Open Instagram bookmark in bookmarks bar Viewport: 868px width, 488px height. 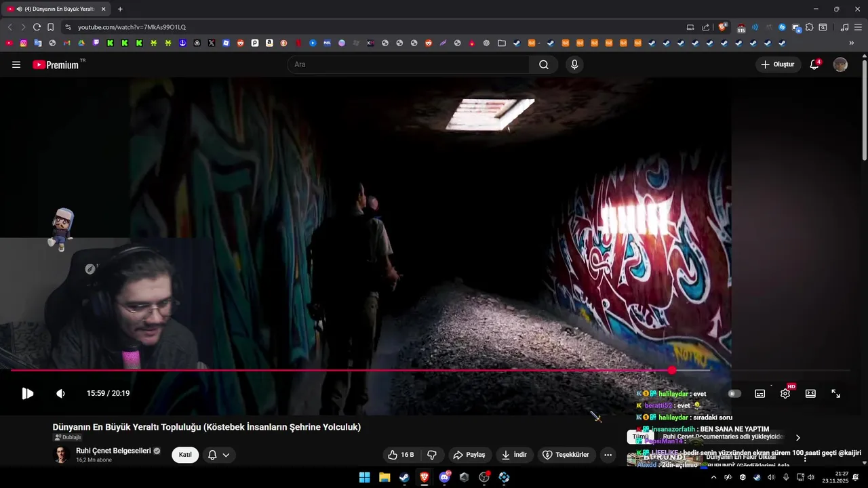point(23,43)
